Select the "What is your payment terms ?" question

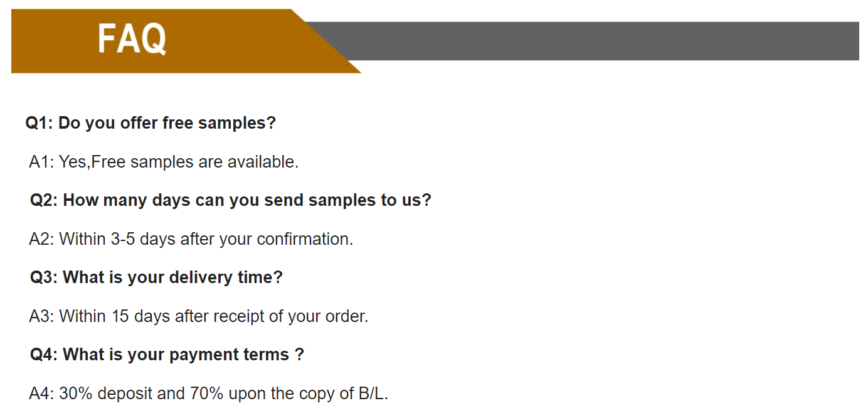point(183,355)
